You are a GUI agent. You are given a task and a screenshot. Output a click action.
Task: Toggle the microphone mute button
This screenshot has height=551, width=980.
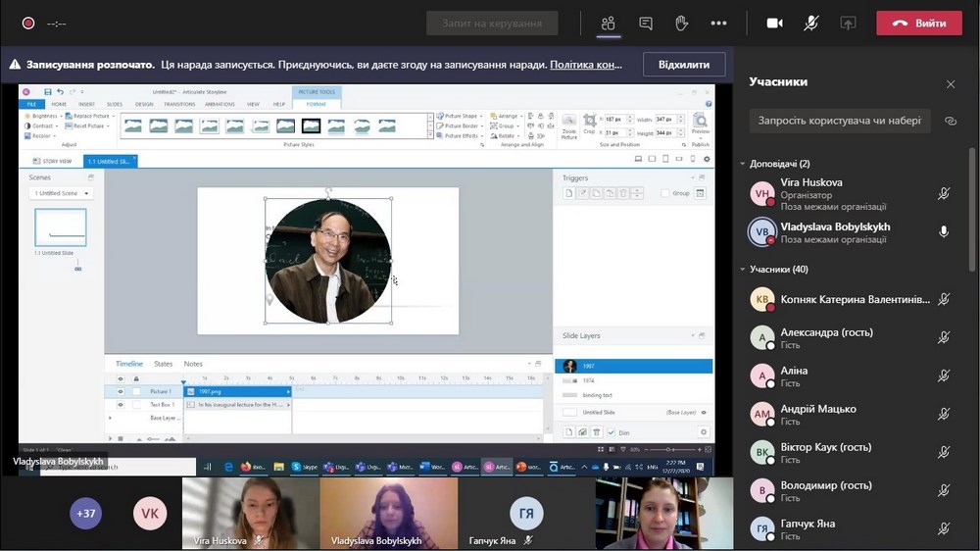pyautogui.click(x=811, y=24)
